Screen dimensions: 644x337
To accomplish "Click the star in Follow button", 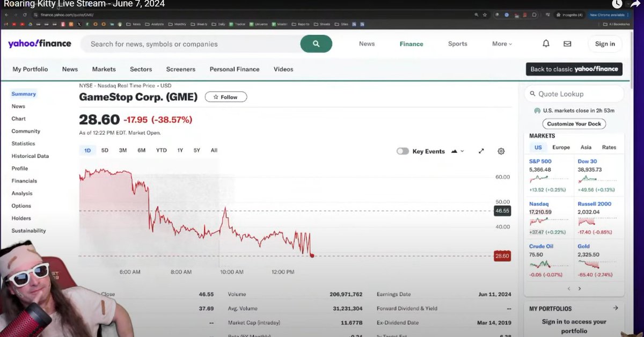I will 216,97.
